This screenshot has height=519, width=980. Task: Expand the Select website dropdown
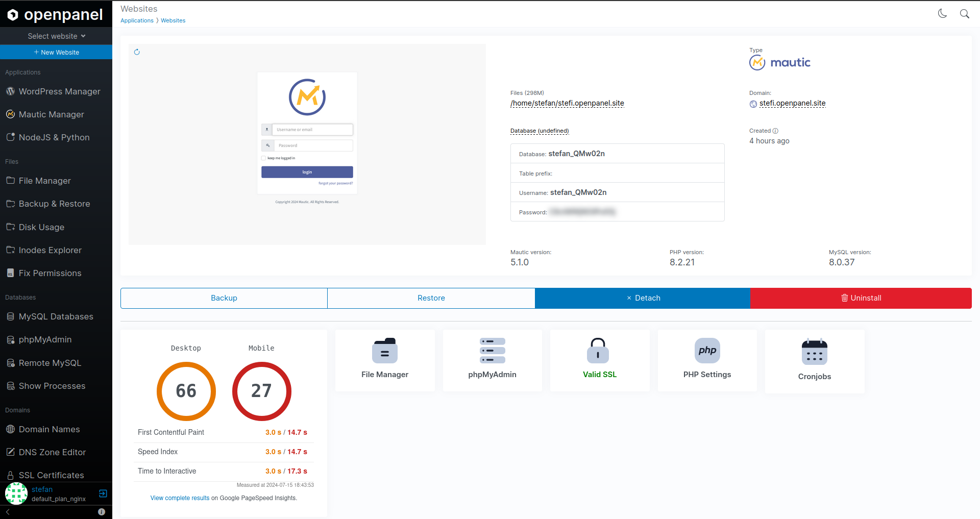56,36
